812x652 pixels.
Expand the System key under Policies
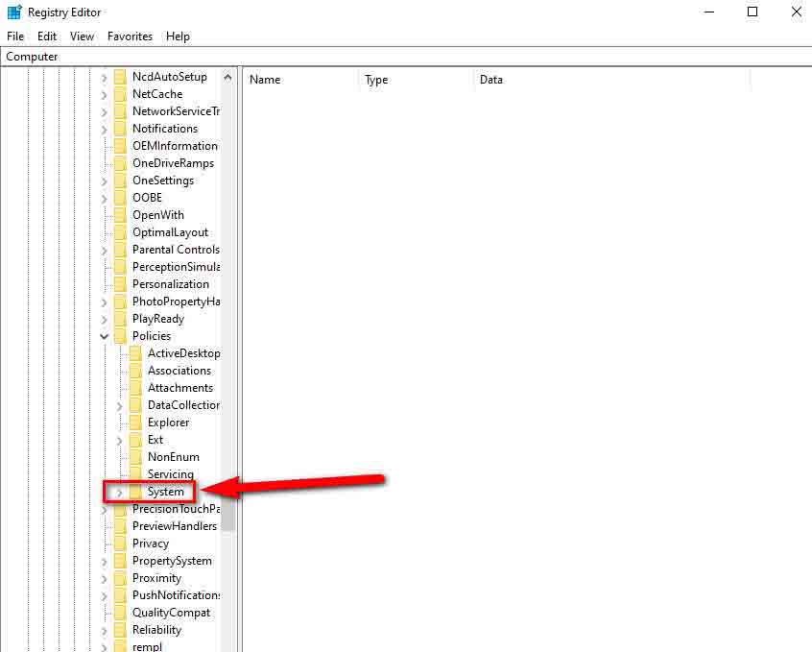120,493
